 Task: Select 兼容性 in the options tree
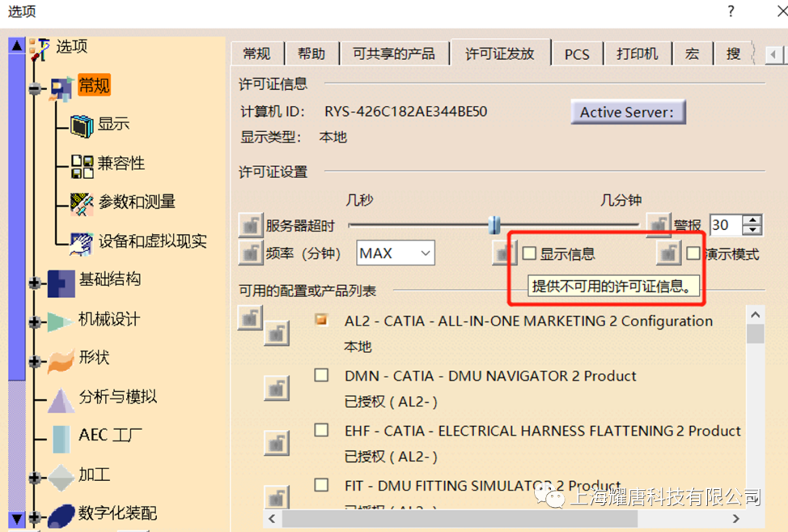(122, 163)
